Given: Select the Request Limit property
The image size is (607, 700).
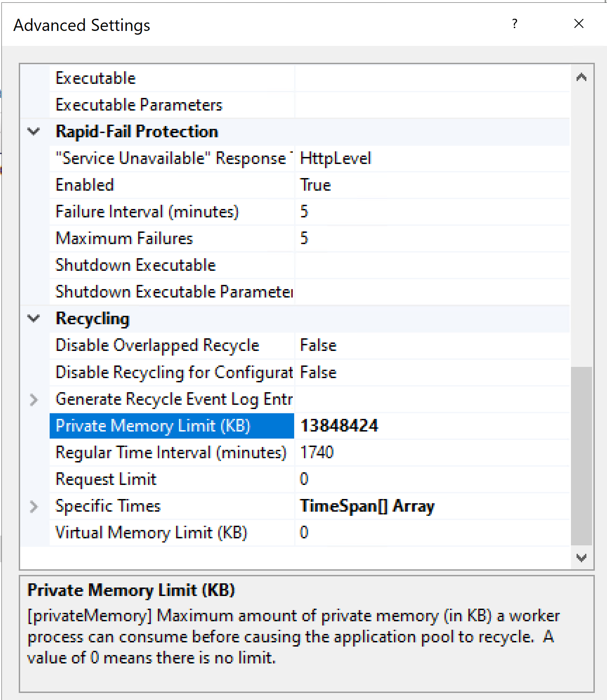Looking at the screenshot, I should point(171,479).
